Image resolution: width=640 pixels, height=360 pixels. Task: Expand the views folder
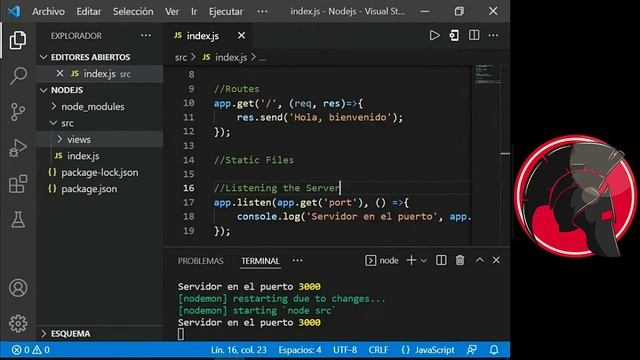[x=60, y=139]
